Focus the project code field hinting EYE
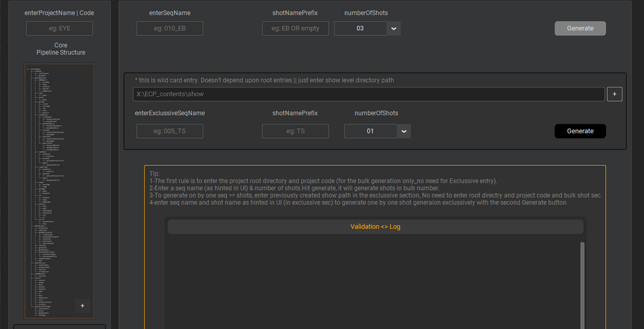 [59, 28]
